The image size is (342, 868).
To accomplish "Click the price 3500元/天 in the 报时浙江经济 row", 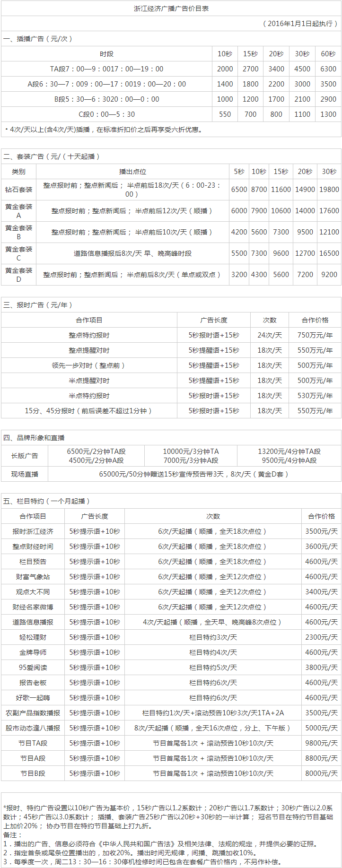I will point(322,531).
